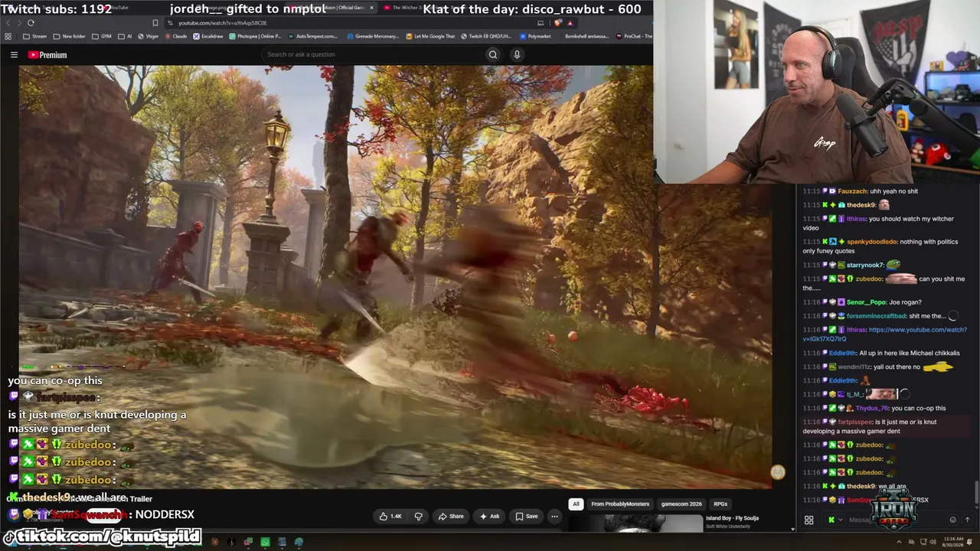Open chat panel grid menu icon
Screen dimensions: 980x551
(808, 520)
